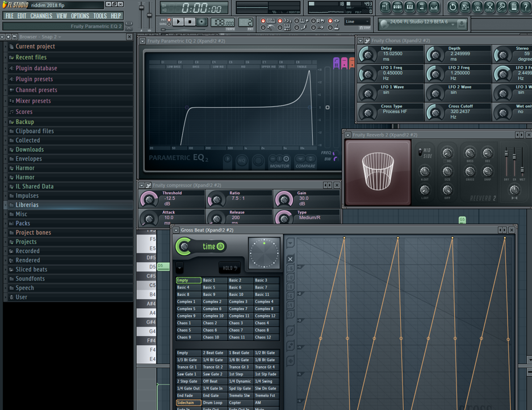Screen dimensions: 532x410
Task: Click the HQ button in Parametric EQ 2
Action: 242,160
